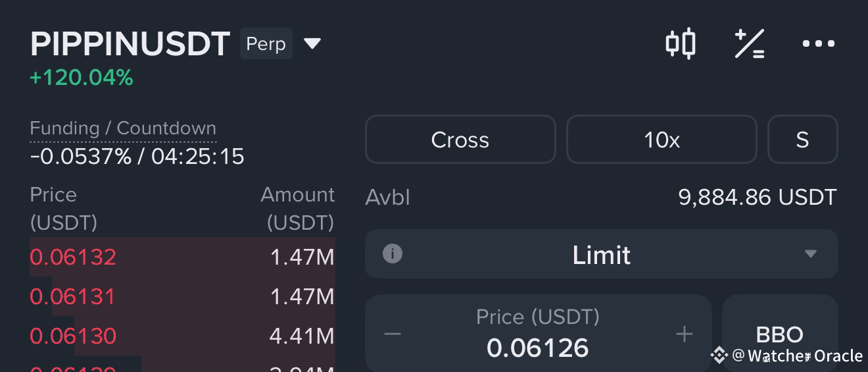Image resolution: width=868 pixels, height=372 pixels.
Task: Tap the S position mode button
Action: [x=803, y=140]
